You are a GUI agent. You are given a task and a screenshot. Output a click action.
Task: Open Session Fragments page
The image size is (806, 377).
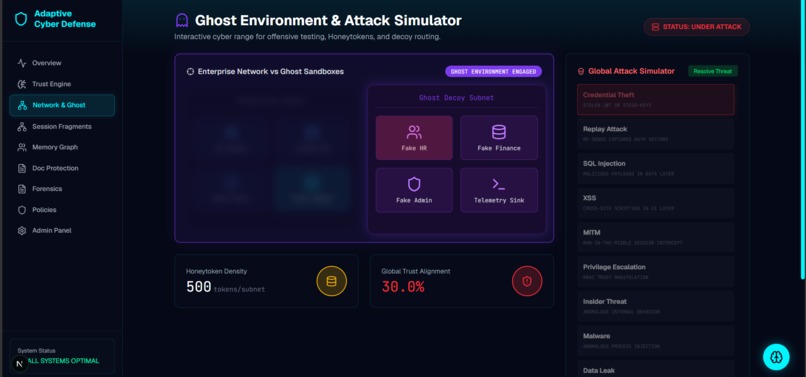tap(62, 127)
